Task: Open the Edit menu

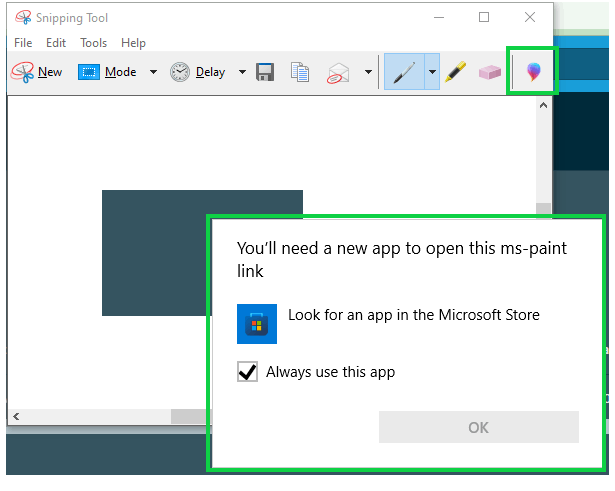Action: [56, 42]
